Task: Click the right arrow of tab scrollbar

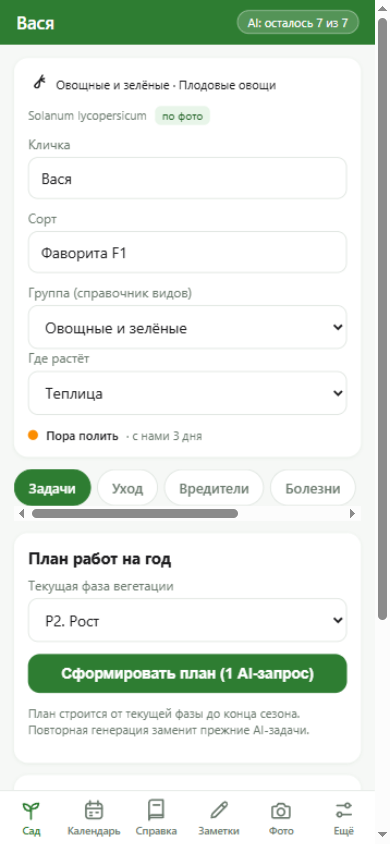Action: (x=352, y=514)
